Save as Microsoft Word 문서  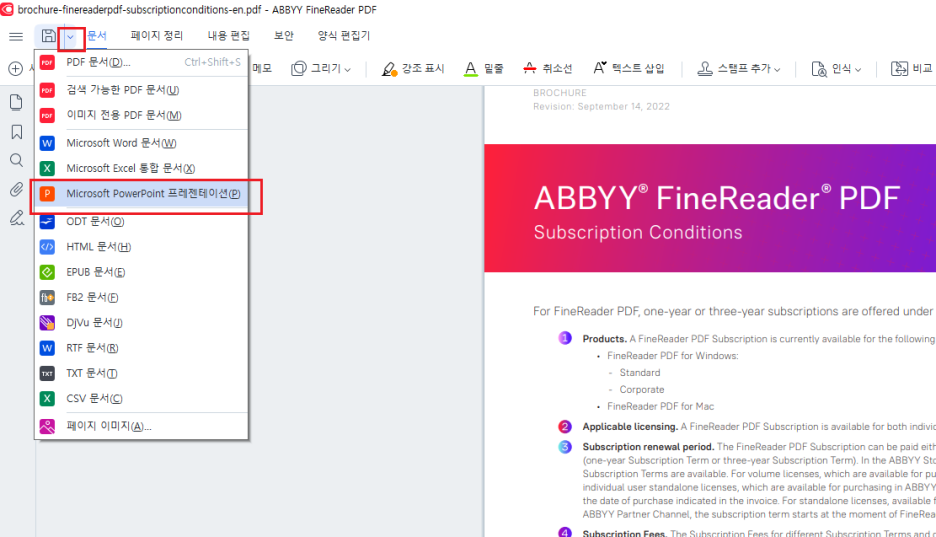(x=141, y=143)
